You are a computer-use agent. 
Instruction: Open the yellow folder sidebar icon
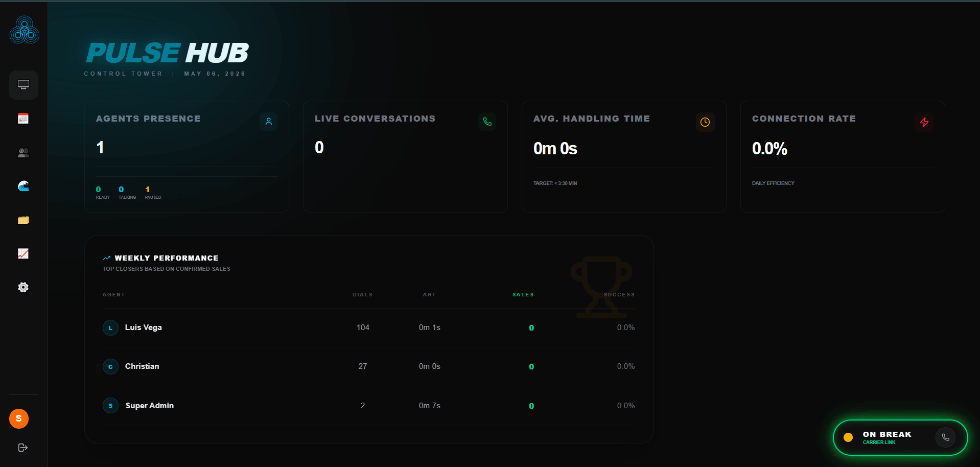pyautogui.click(x=24, y=220)
